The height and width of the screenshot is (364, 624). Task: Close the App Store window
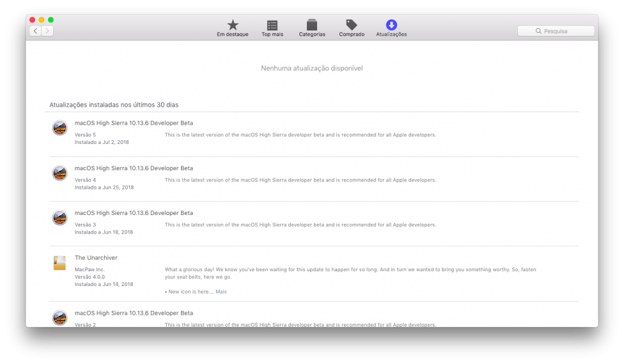32,20
